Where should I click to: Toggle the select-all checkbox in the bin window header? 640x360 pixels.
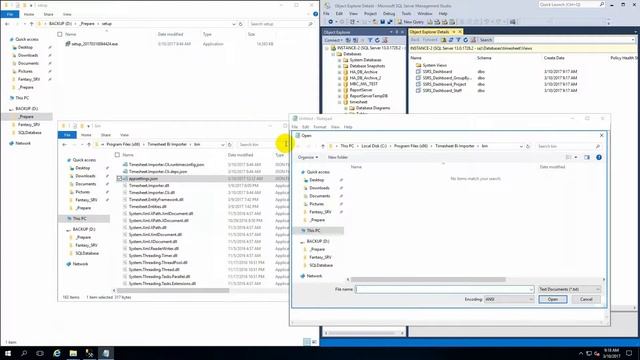pyautogui.click(x=117, y=155)
